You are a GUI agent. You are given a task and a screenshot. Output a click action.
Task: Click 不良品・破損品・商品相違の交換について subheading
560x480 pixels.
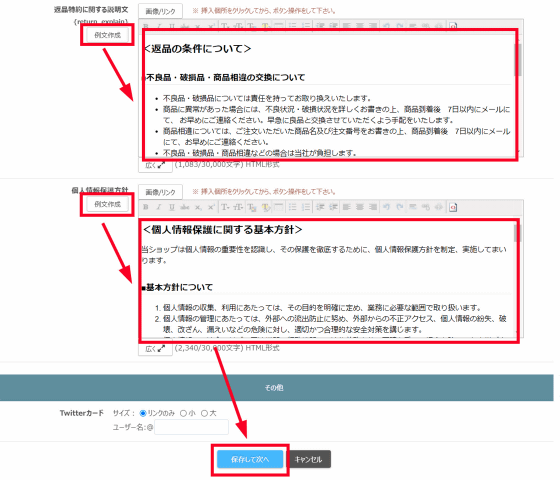[225, 78]
